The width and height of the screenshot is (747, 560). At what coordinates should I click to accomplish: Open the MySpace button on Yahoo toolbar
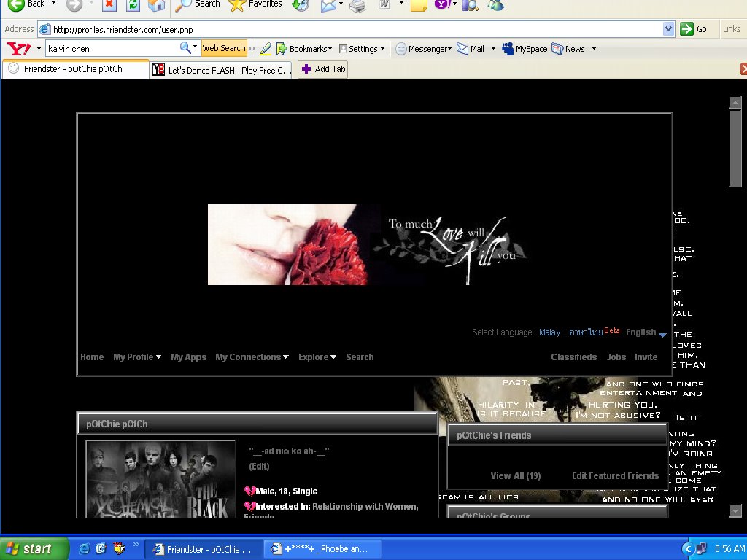(525, 49)
